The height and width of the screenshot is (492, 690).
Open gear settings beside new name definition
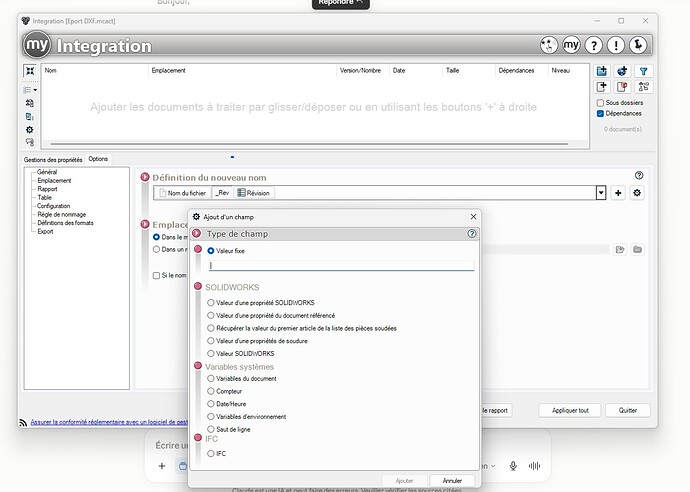tap(637, 193)
